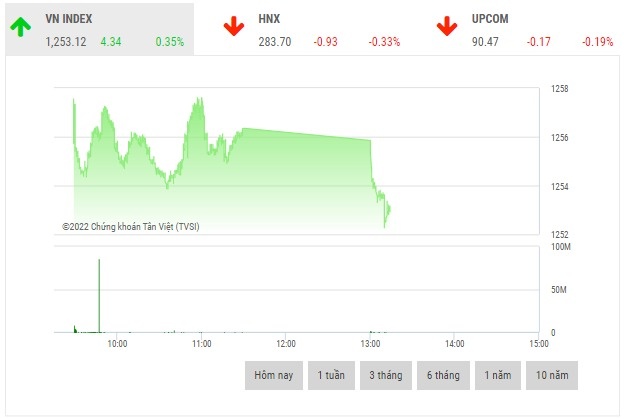This screenshot has height=419, width=624.
Task: Click the TVSI copyright watermark text
Action: tap(131, 227)
